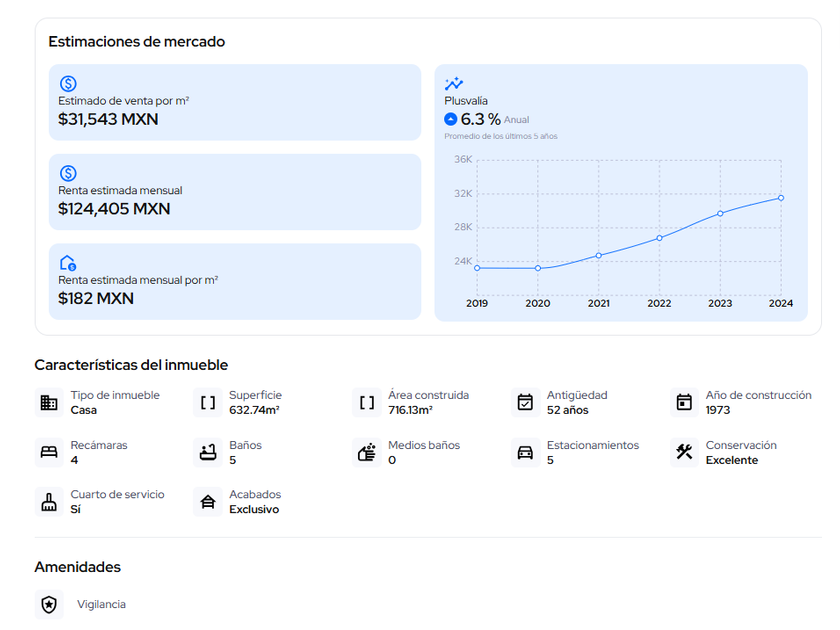Click the 1973 construction year value
840x630 pixels.
(x=718, y=410)
